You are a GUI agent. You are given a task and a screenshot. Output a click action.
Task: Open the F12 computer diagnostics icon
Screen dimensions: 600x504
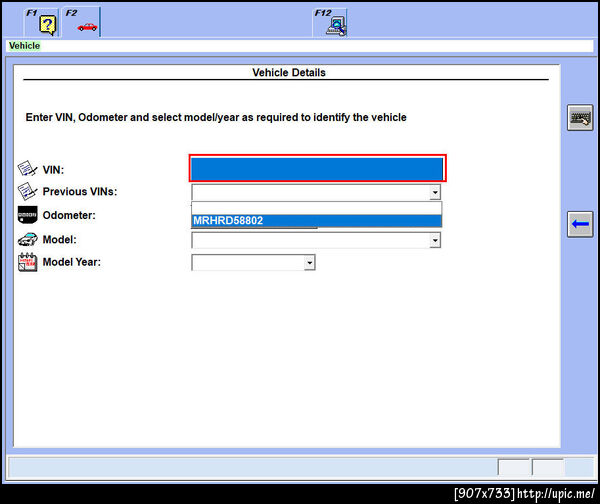point(336,26)
